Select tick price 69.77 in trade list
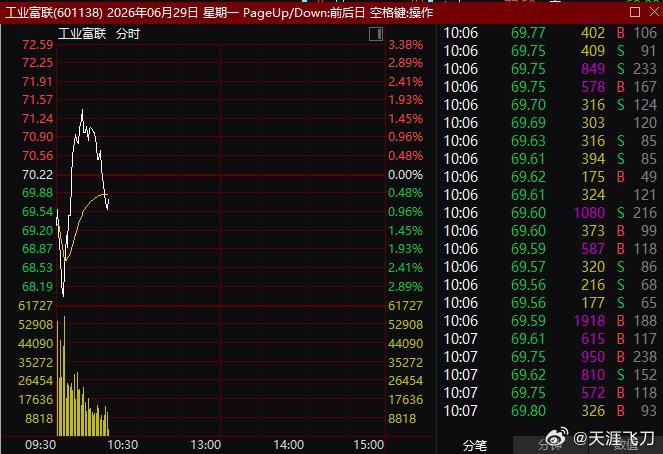Screen dimensions: 663x454 point(528,33)
